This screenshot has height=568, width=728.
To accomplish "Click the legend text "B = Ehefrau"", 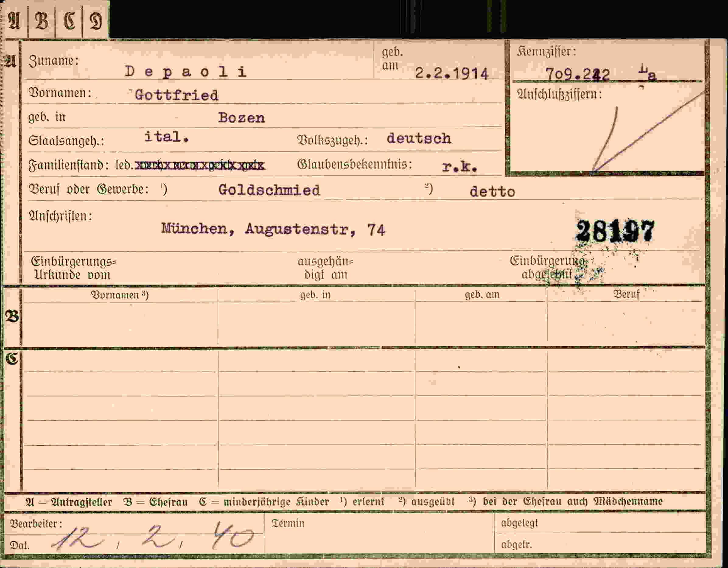I will click(155, 502).
